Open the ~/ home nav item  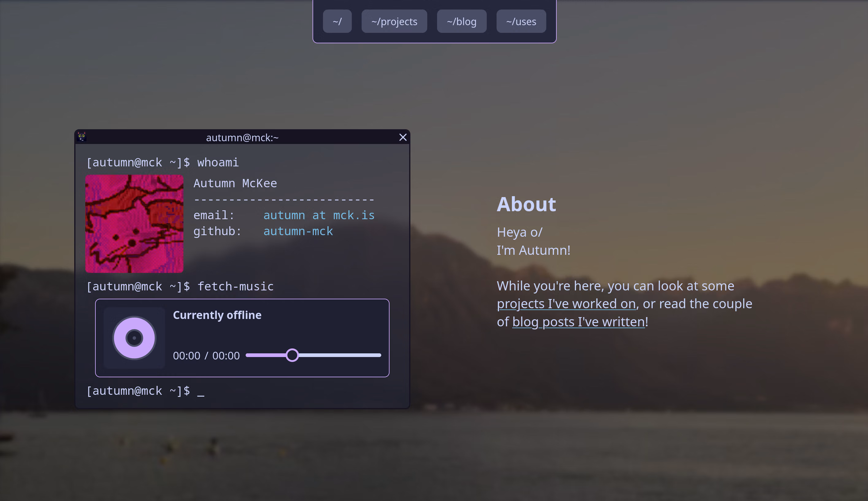click(337, 21)
